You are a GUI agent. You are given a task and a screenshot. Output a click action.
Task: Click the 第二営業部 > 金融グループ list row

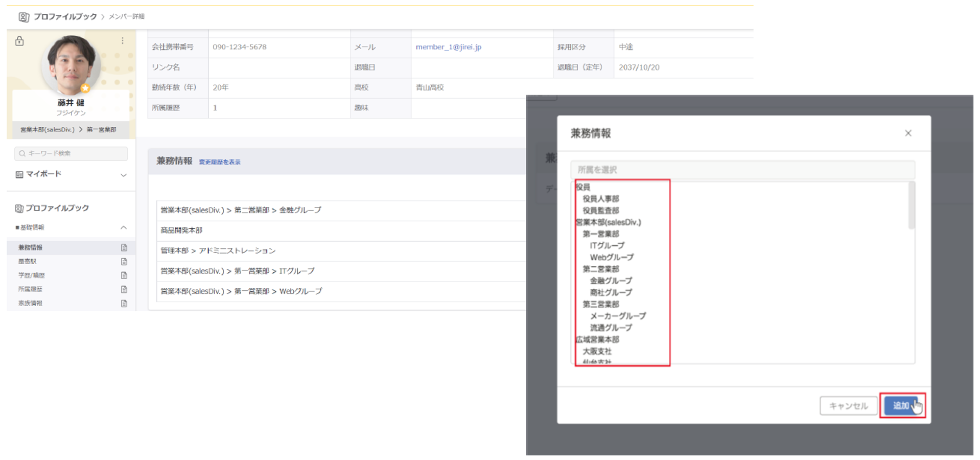coord(341,210)
